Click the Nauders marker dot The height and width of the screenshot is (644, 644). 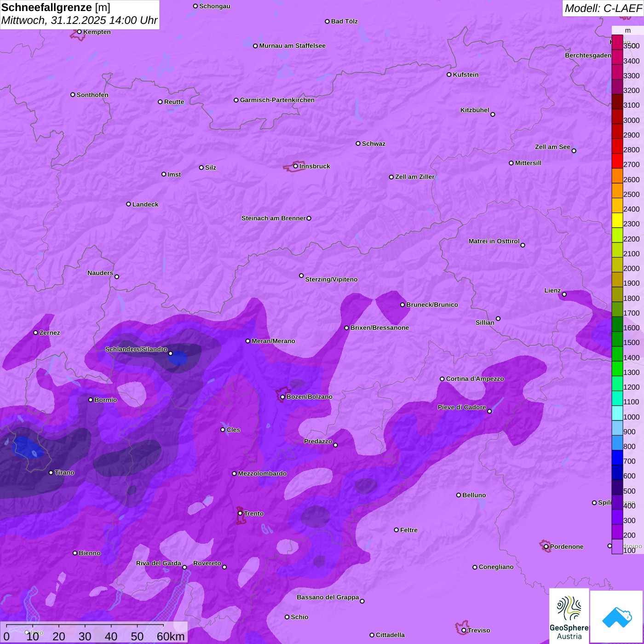click(117, 276)
